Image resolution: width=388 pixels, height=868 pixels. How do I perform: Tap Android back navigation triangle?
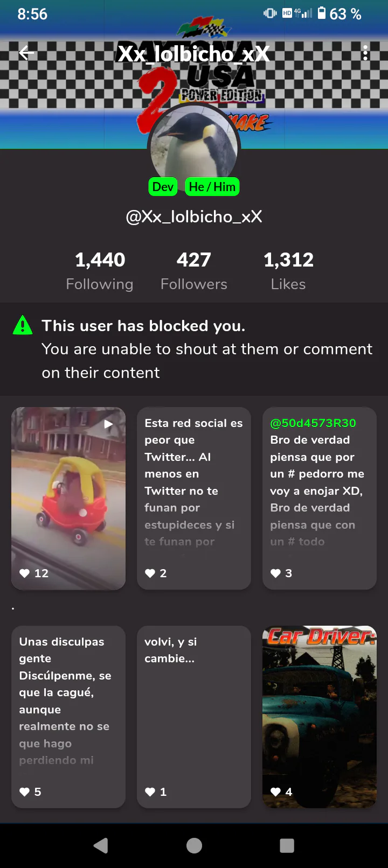[x=101, y=846]
